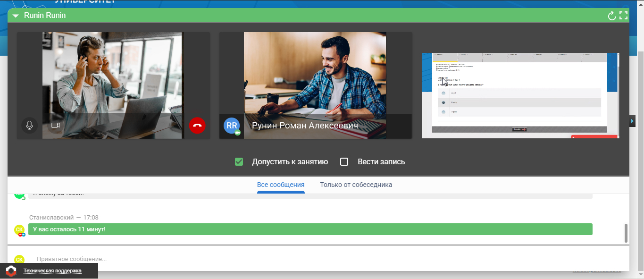
Task: Click the RR avatar of Рунин Роман
Action: point(232,126)
